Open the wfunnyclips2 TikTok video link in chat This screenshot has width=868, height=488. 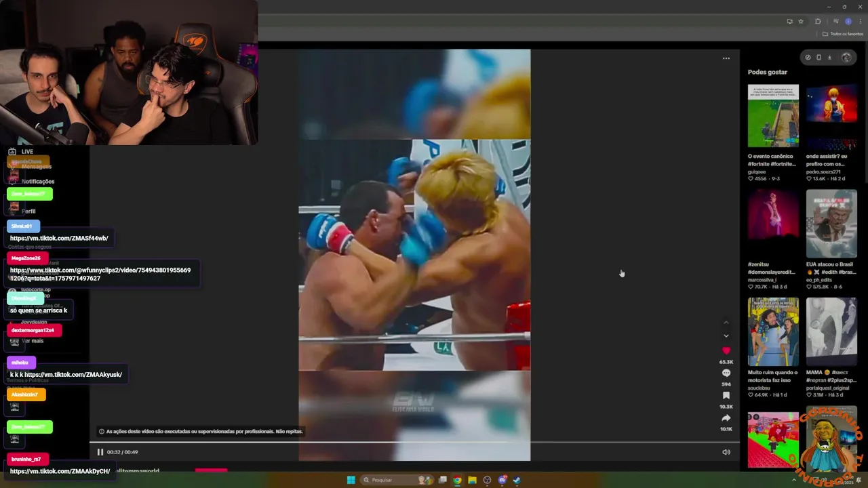(100, 274)
